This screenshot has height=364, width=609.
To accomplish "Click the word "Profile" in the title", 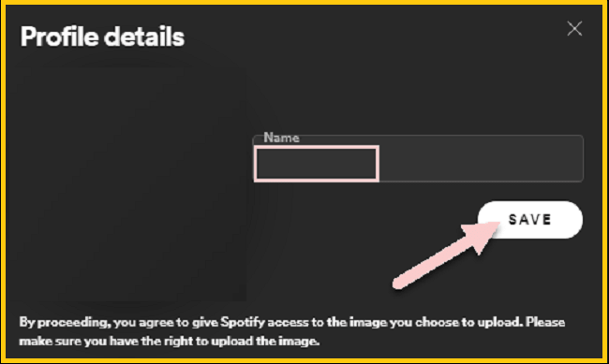I will (59, 36).
